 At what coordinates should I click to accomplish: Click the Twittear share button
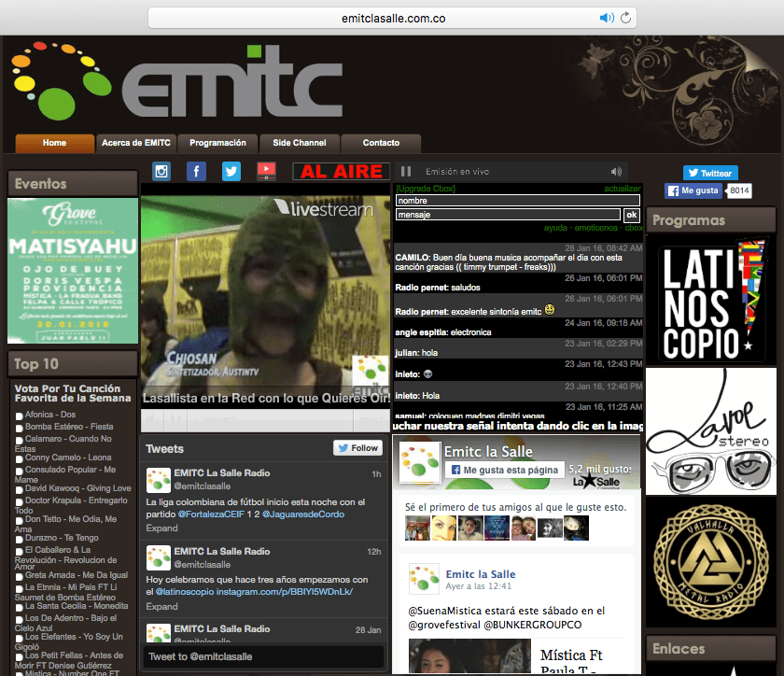pyautogui.click(x=710, y=173)
